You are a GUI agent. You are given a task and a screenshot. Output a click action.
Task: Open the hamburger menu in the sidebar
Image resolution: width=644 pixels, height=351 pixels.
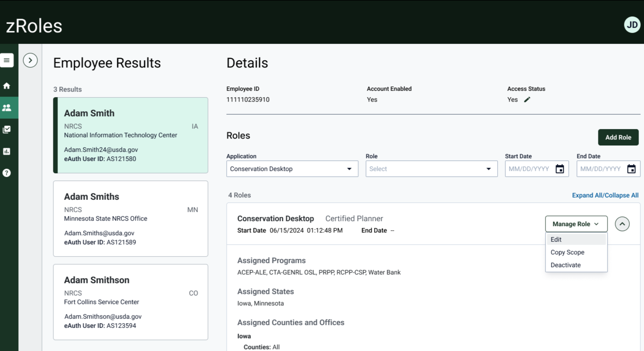(7, 60)
